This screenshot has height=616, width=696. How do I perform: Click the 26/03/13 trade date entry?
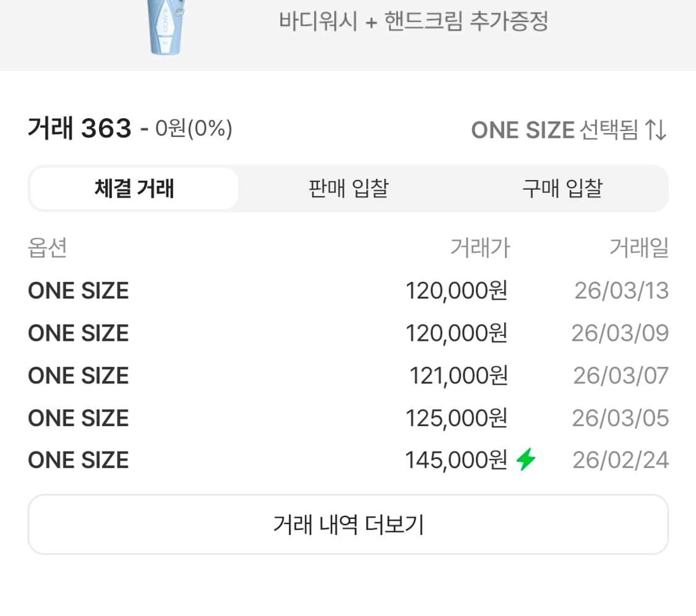click(x=621, y=291)
